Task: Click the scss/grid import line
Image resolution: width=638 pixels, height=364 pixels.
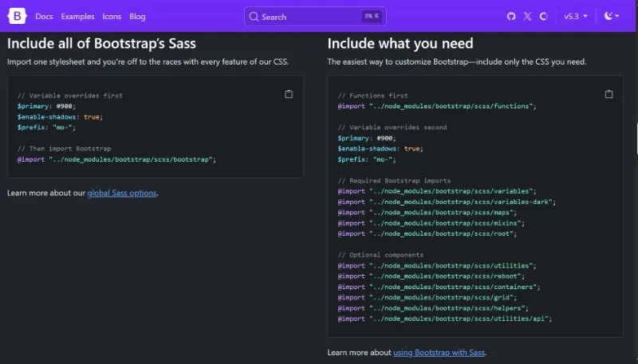Action: [x=427, y=297]
